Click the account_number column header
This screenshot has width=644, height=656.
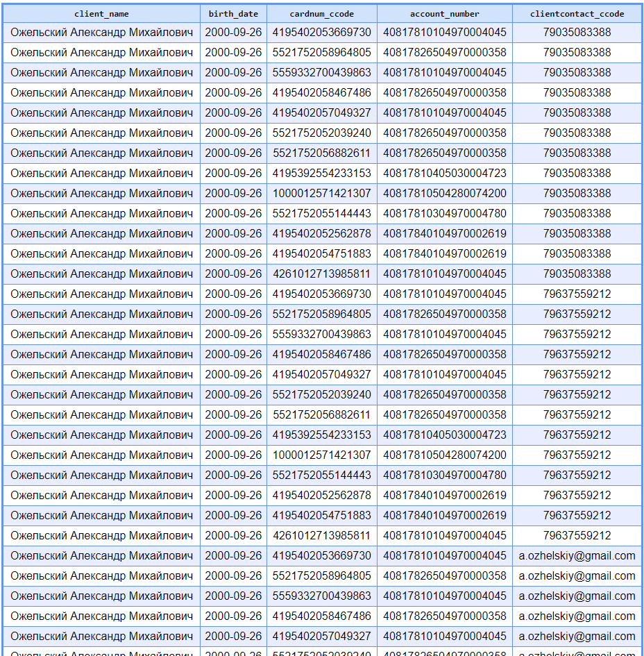click(x=444, y=14)
